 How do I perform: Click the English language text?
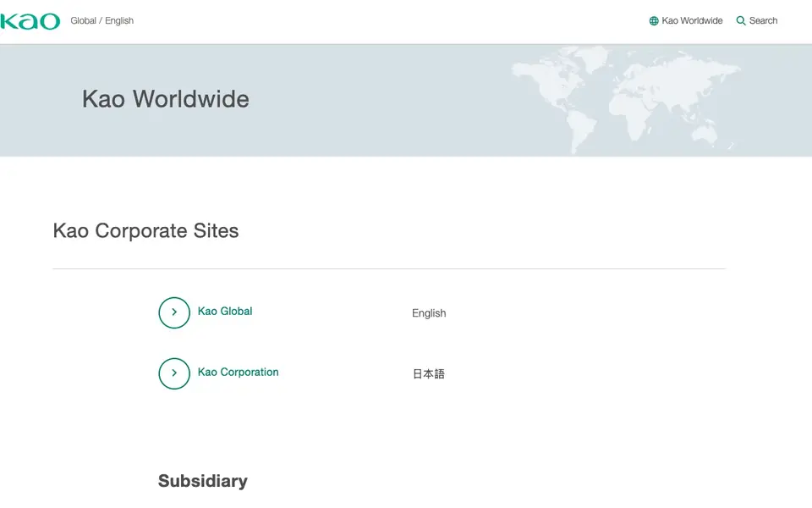tap(429, 313)
